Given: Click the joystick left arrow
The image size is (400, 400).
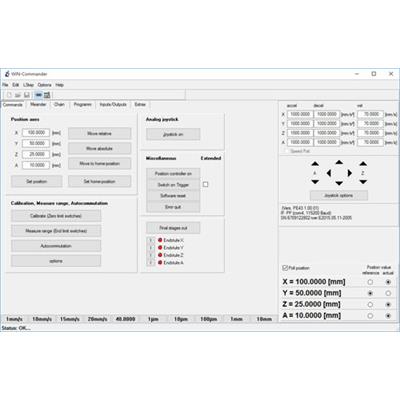Looking at the screenshot, I should tap(329, 173).
